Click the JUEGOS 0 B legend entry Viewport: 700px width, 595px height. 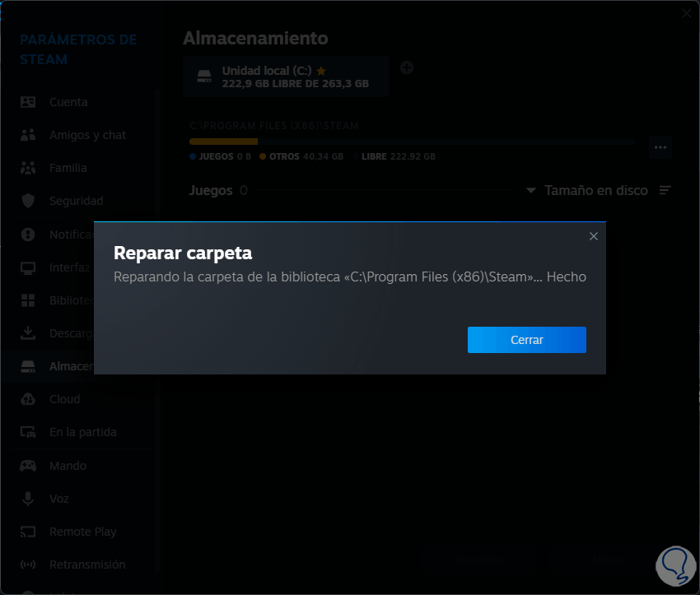tap(220, 156)
